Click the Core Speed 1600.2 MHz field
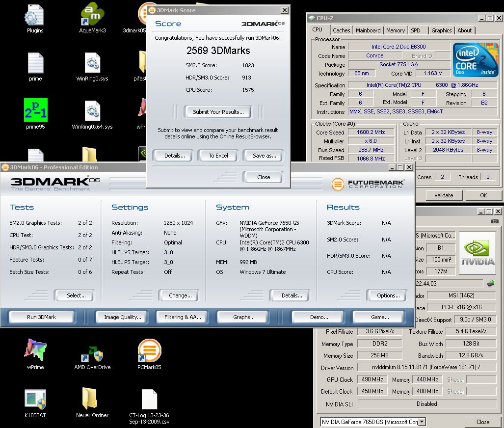This screenshot has height=428, width=504. coord(371,132)
